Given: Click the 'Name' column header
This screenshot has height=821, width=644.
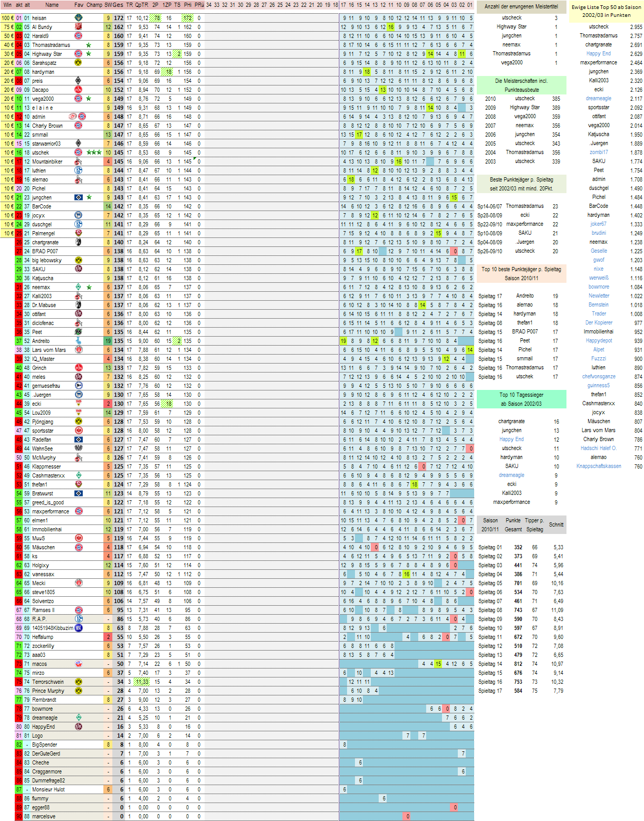Looking at the screenshot, I should pyautogui.click(x=52, y=5).
